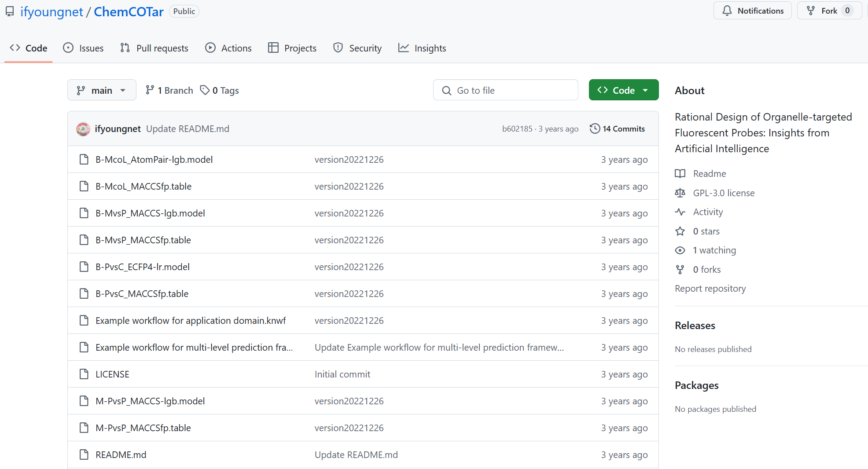Open the Pull requests tab
The width and height of the screenshot is (868, 469).
click(x=154, y=48)
